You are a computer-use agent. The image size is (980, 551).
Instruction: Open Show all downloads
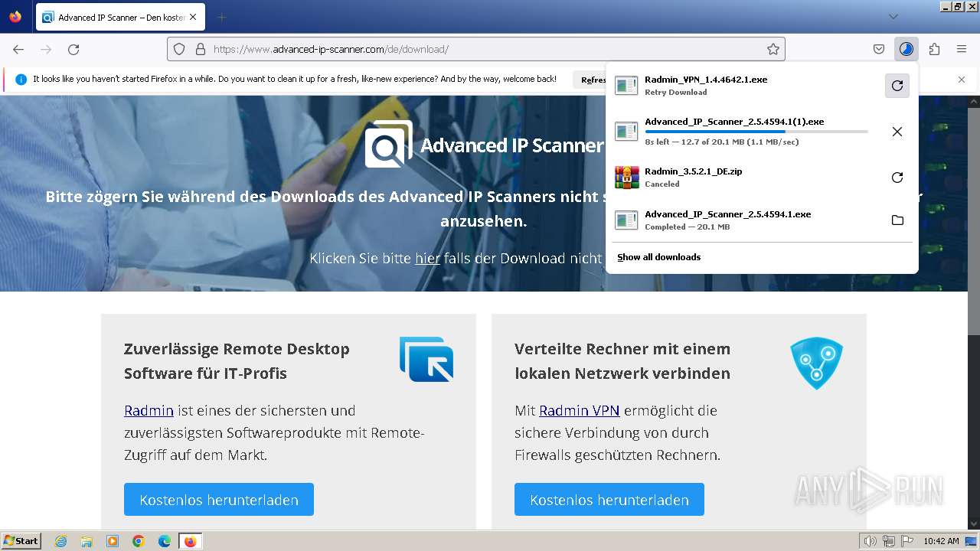tap(658, 257)
